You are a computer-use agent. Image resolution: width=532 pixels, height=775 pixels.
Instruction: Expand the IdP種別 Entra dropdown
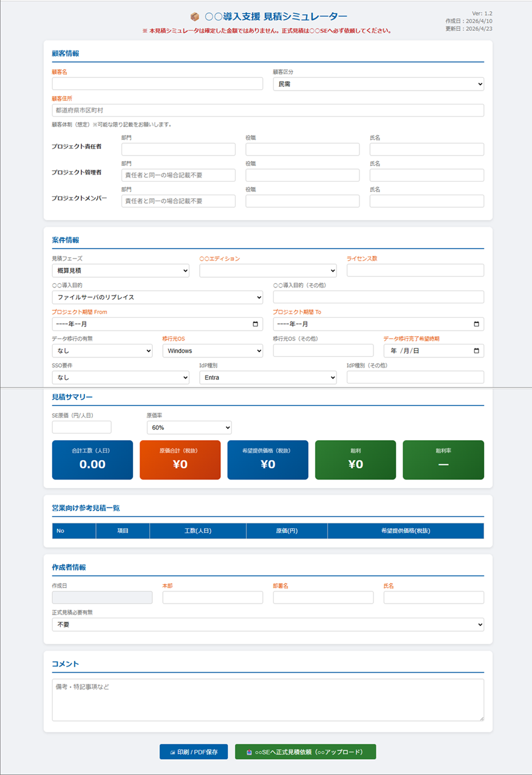point(268,377)
